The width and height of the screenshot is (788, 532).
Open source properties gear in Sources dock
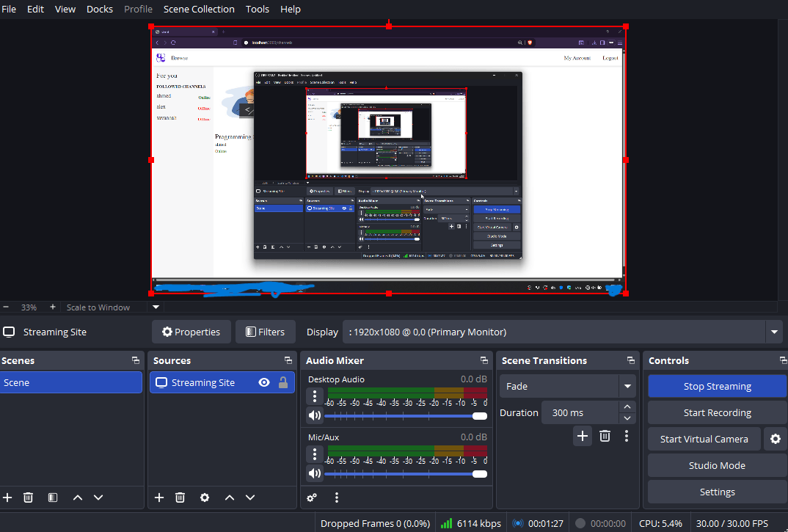point(205,498)
